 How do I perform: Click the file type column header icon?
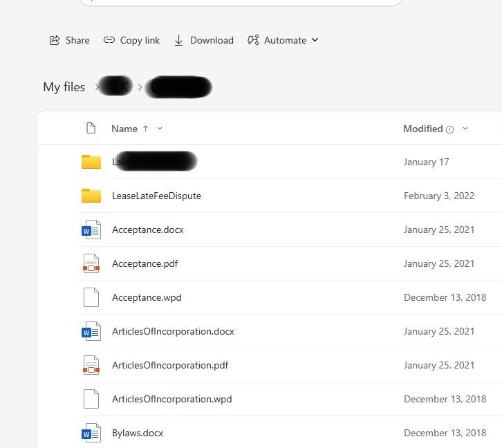coord(91,128)
